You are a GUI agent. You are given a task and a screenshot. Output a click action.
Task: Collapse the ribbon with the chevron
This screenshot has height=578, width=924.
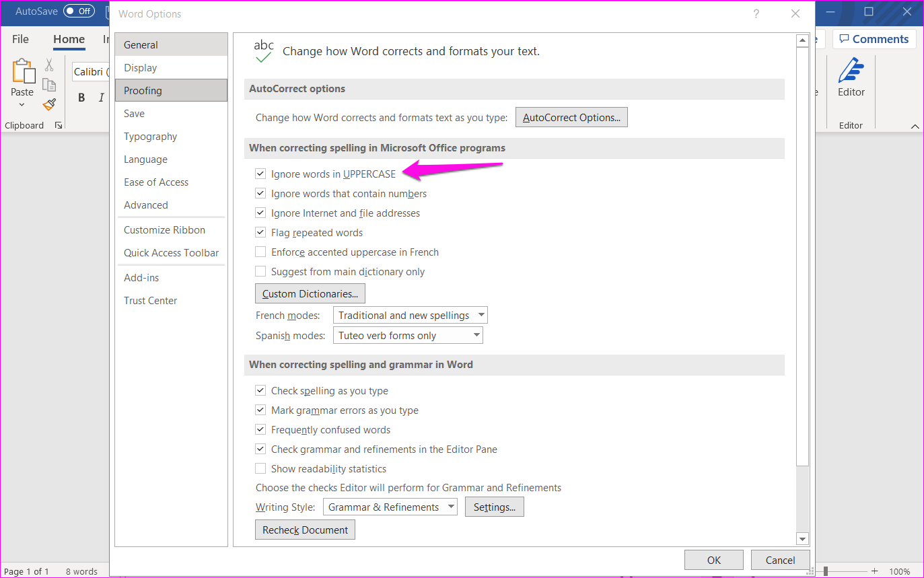tap(915, 126)
